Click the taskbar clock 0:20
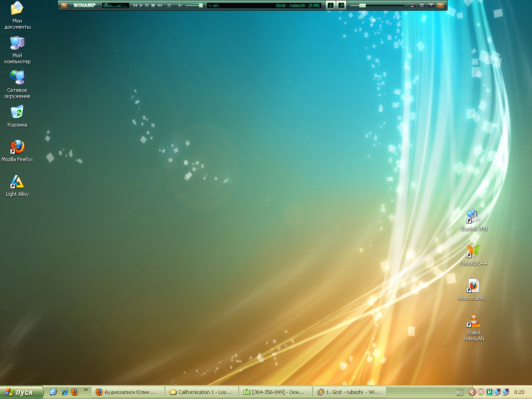The height and width of the screenshot is (399, 532). coord(519,392)
